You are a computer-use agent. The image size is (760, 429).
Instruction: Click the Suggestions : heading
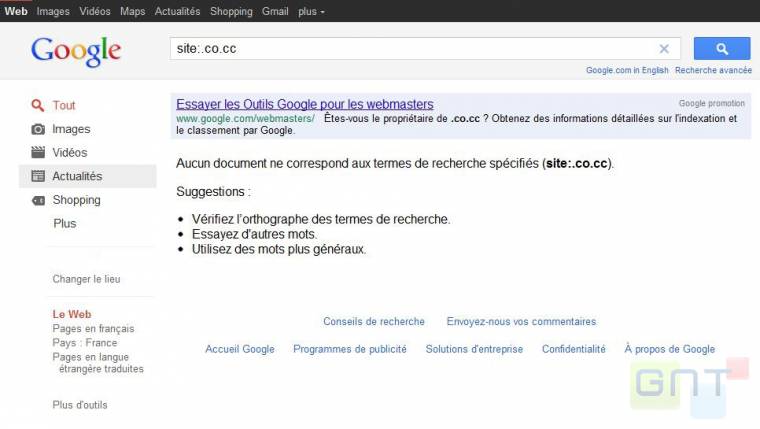(213, 191)
